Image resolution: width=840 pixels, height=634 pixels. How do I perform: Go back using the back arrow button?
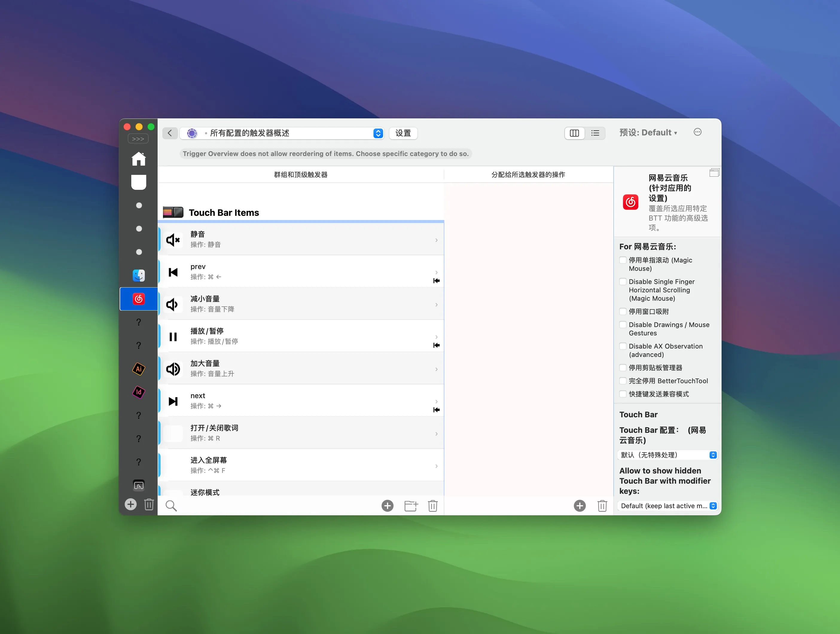point(170,133)
